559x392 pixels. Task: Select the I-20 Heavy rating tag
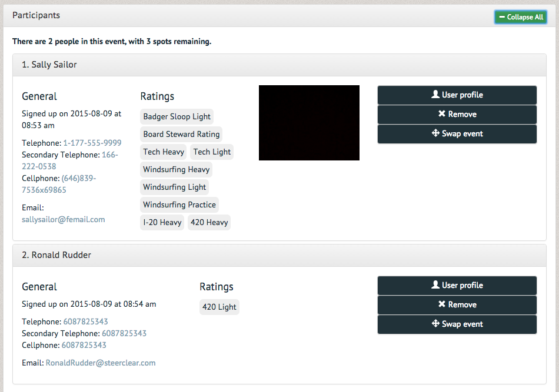pyautogui.click(x=162, y=223)
